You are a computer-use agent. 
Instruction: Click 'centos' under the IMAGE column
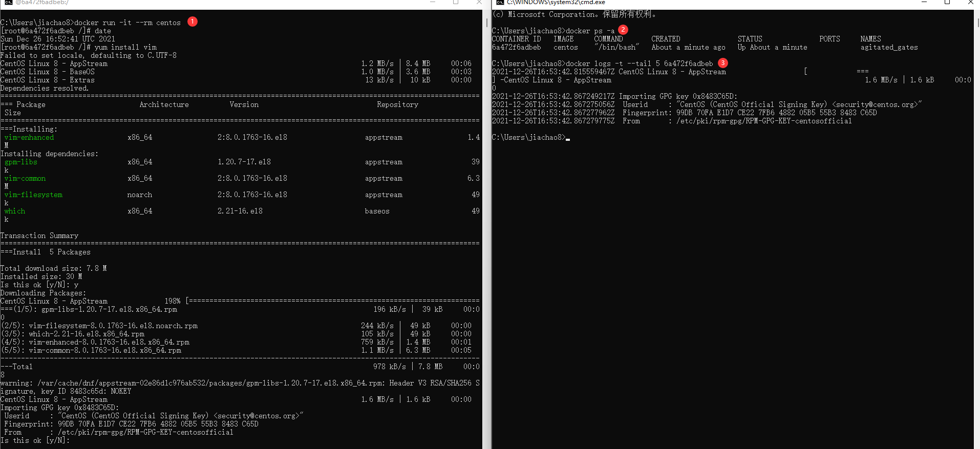[x=566, y=47]
